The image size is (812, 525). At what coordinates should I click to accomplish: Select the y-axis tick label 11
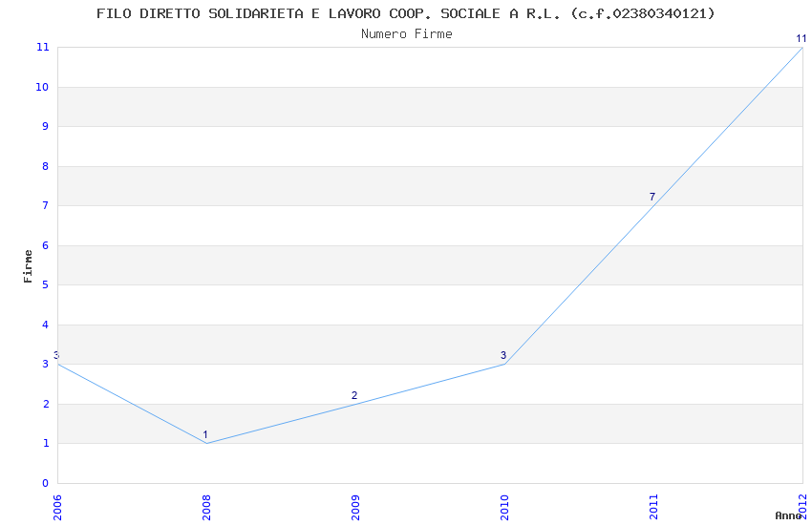click(x=42, y=47)
